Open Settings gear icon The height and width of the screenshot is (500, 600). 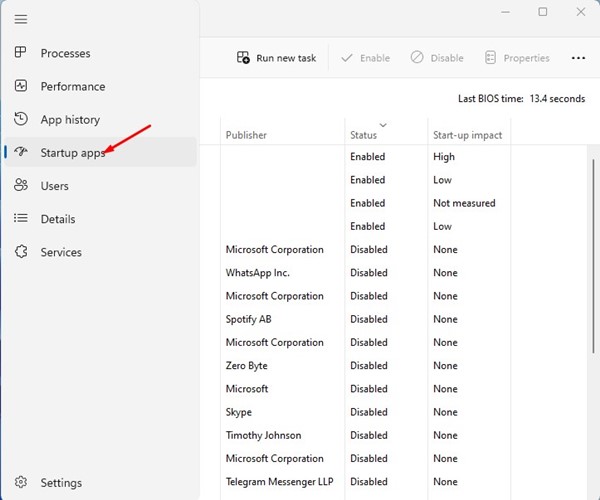(x=21, y=483)
